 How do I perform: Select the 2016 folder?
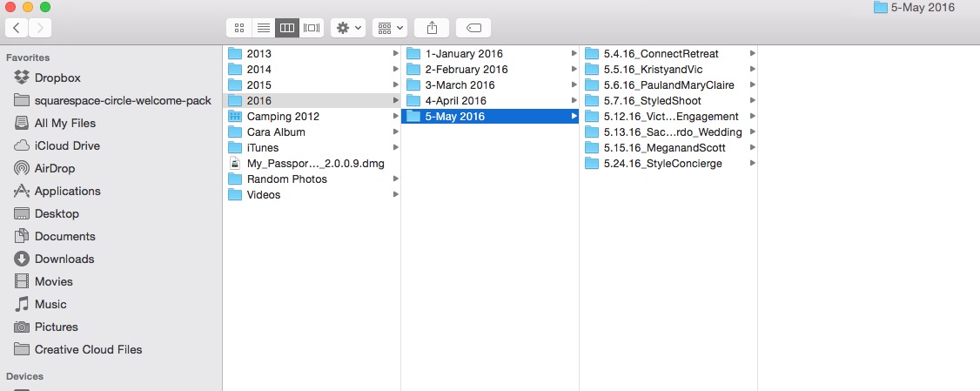pos(312,101)
